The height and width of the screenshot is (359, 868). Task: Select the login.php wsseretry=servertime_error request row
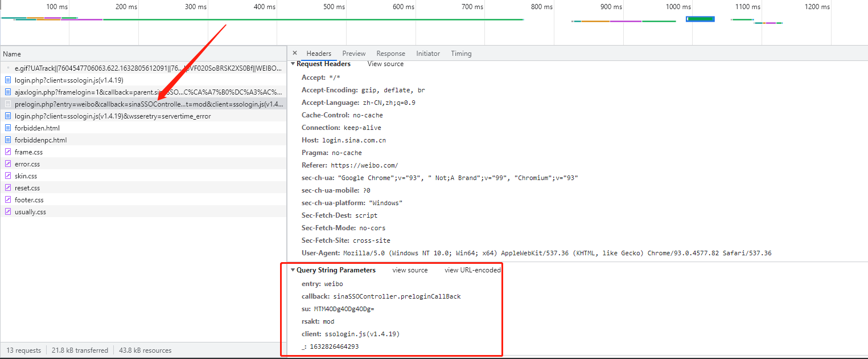pyautogui.click(x=143, y=116)
